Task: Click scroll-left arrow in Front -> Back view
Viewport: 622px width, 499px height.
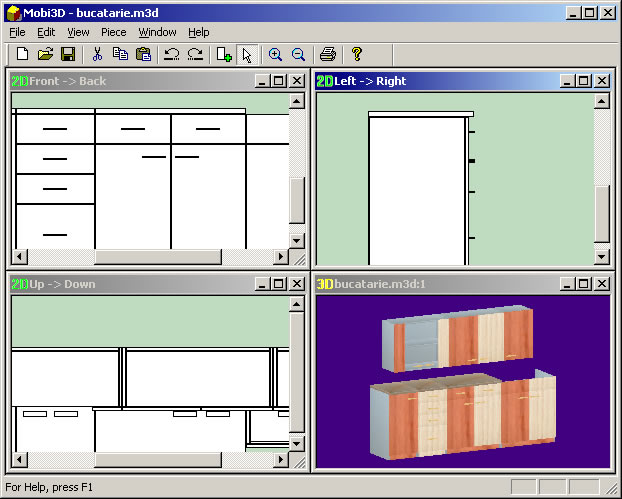Action: [20, 257]
